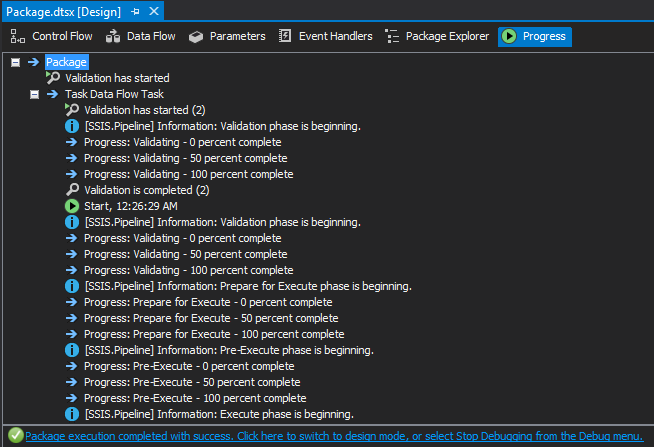The image size is (654, 447).
Task: Collapse the Package tree node
Action: 15,63
